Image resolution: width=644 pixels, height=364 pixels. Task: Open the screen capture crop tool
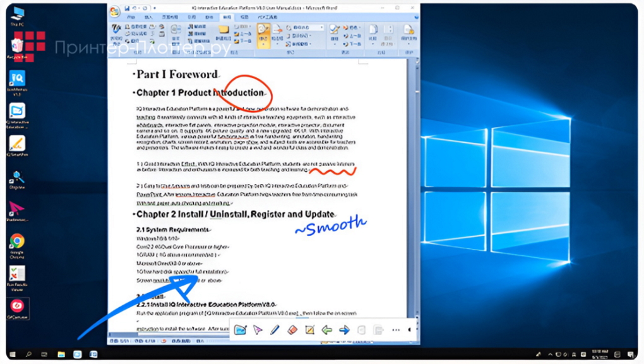[x=309, y=330]
